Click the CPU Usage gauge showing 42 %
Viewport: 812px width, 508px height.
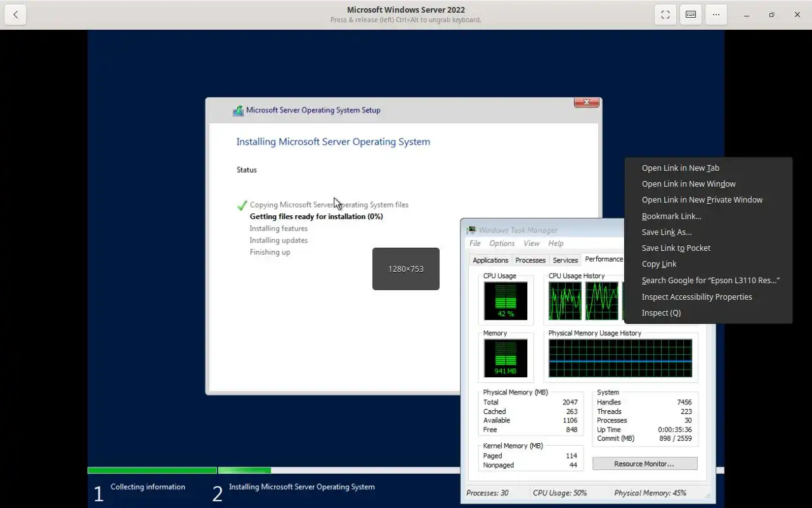tap(506, 301)
